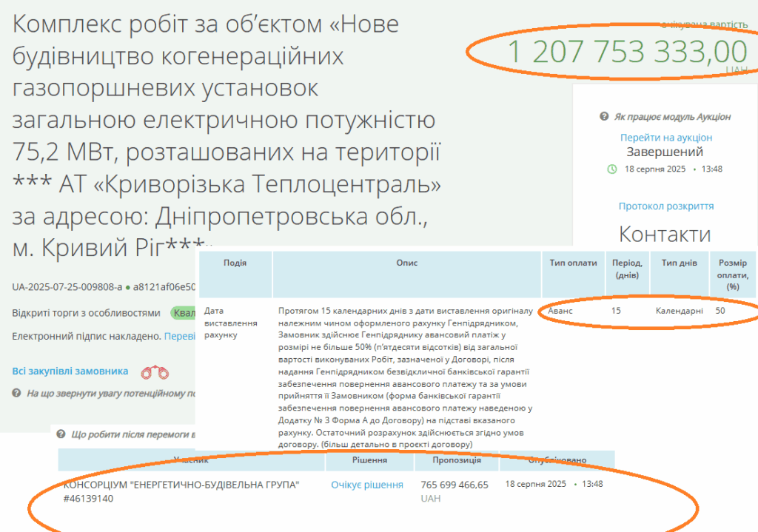758x532 pixels.
Task: Click the green qualification status badge
Action: [x=184, y=312]
